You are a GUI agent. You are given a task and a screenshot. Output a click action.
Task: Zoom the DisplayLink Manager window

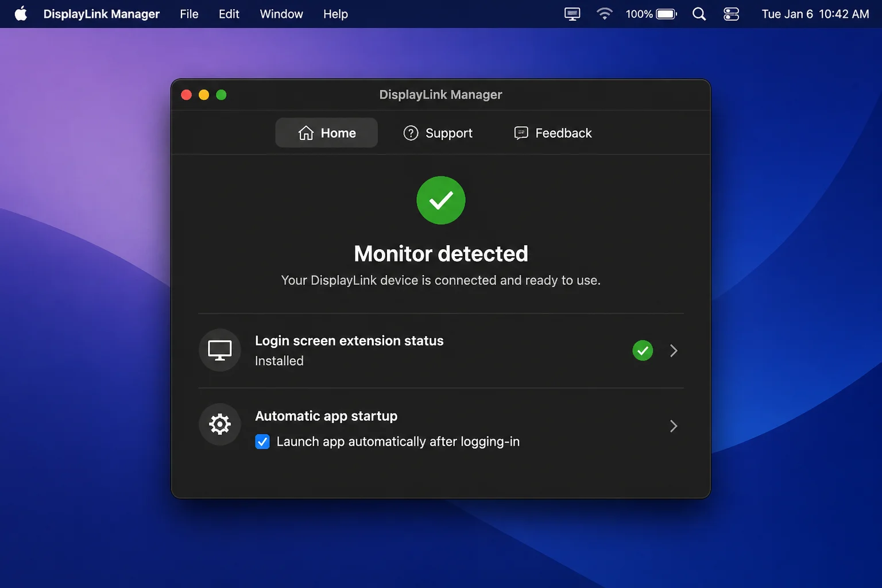[221, 95]
